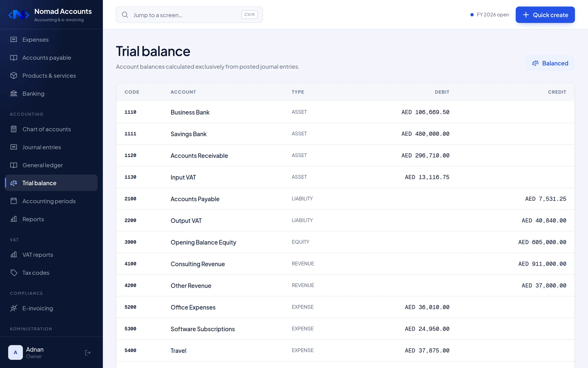Click account code 1130
588x368 pixels.
[x=130, y=177]
